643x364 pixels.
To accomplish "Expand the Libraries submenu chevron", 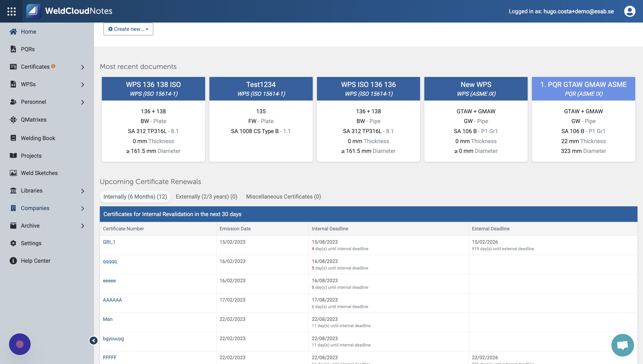I will [83, 191].
